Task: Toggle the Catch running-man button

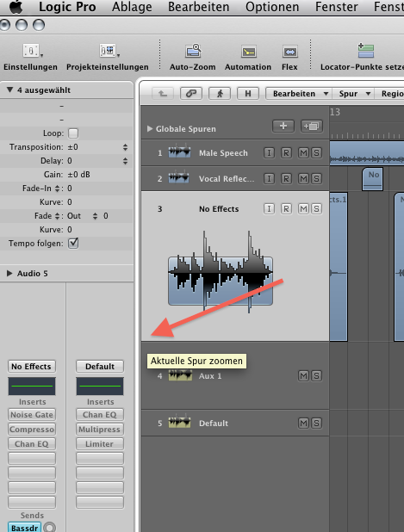Action: point(220,93)
